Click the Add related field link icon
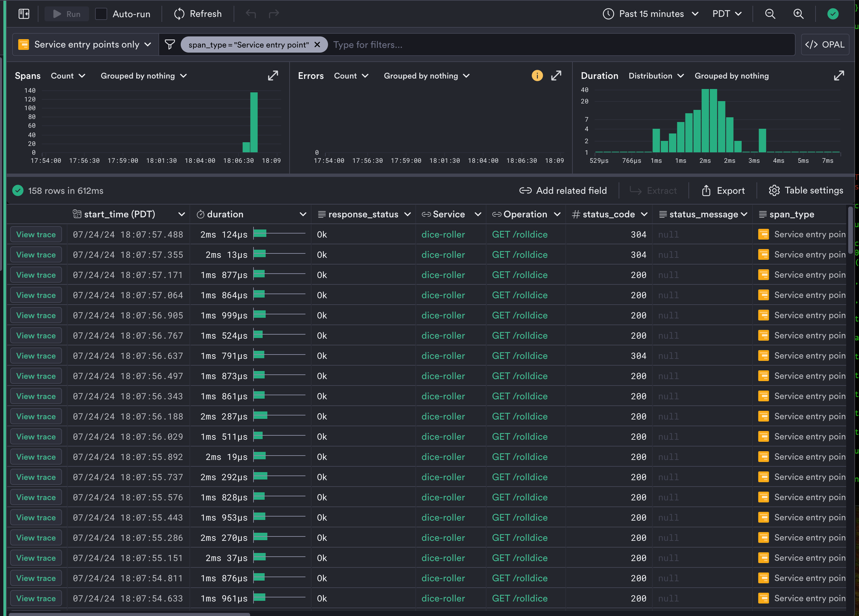 click(x=525, y=191)
